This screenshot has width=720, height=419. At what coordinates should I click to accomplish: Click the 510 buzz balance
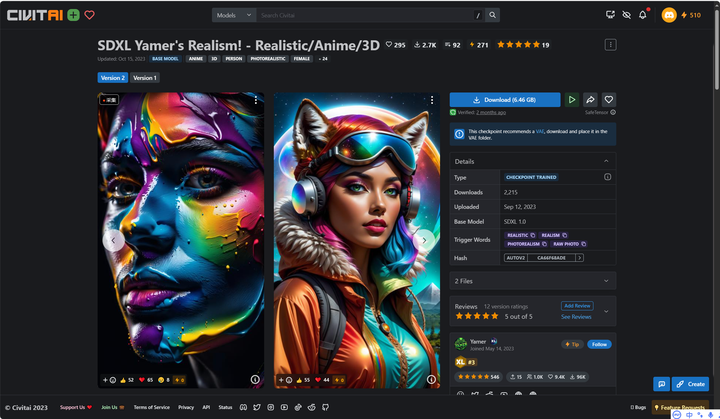tap(691, 15)
